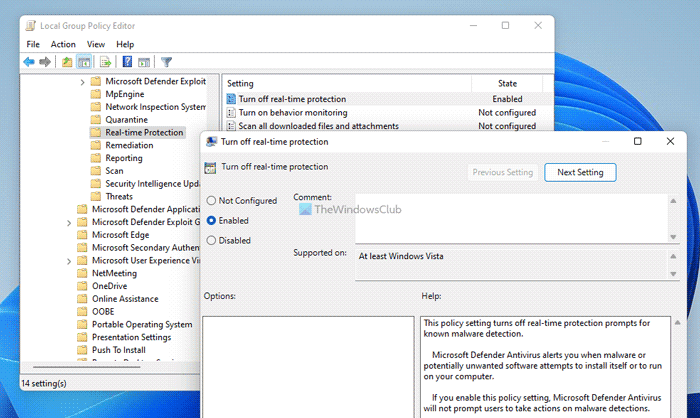Click the MpEngine folder icon
This screenshot has height=418, width=700.
pyautogui.click(x=96, y=94)
